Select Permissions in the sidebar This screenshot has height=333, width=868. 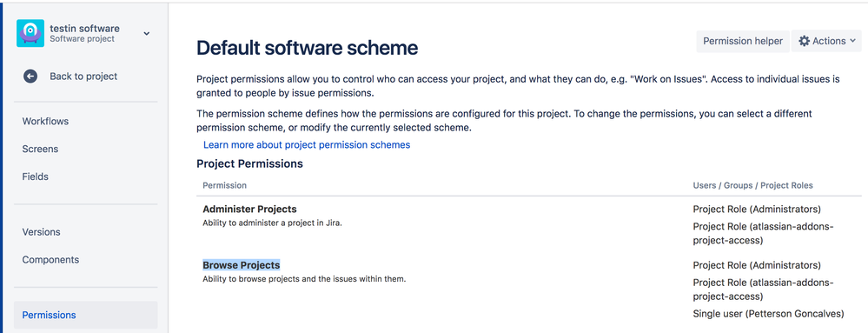tap(86, 316)
